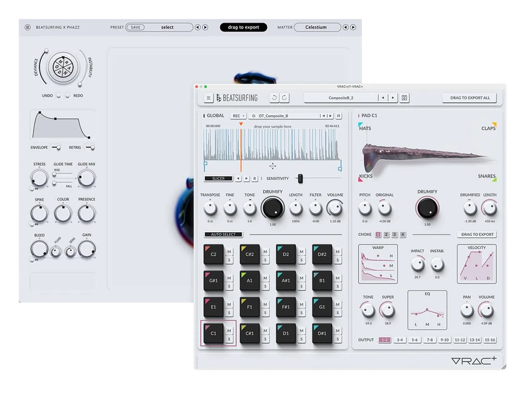Click the GLIDE TIME rise slider in the PHAZZ window
532x396 pixels.
pyautogui.click(x=63, y=174)
